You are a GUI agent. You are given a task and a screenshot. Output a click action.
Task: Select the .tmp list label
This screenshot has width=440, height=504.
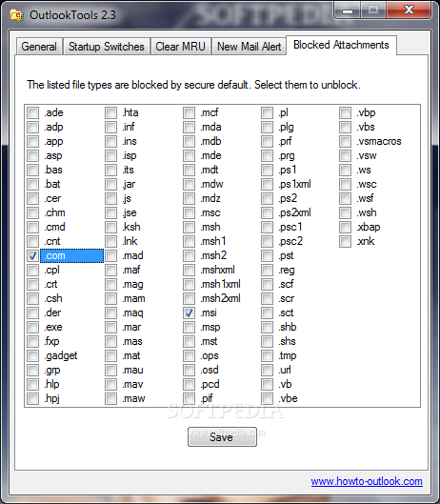(287, 355)
